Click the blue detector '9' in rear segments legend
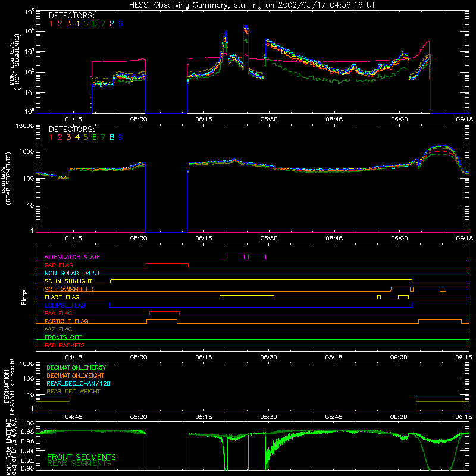The height and width of the screenshot is (476, 476). click(x=121, y=137)
